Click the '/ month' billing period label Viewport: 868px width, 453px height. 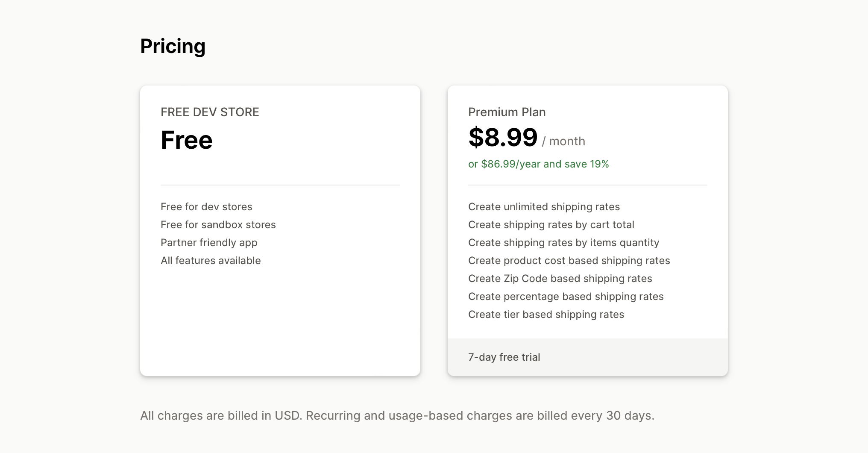coord(563,141)
